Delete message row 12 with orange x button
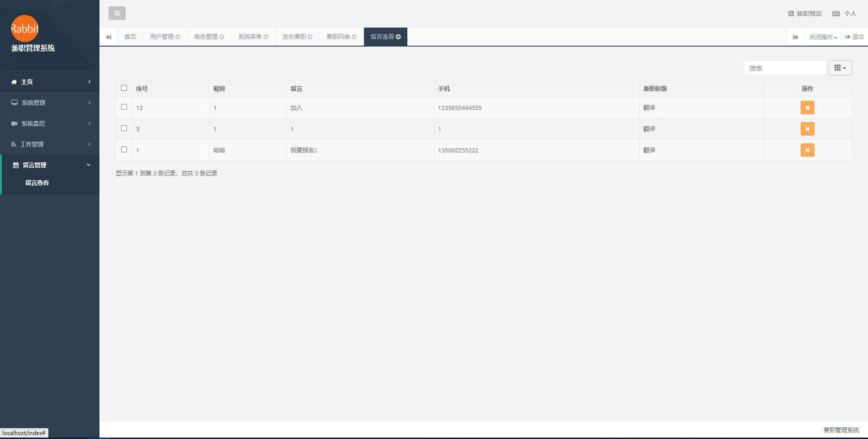This screenshot has width=868, height=439. [x=807, y=108]
